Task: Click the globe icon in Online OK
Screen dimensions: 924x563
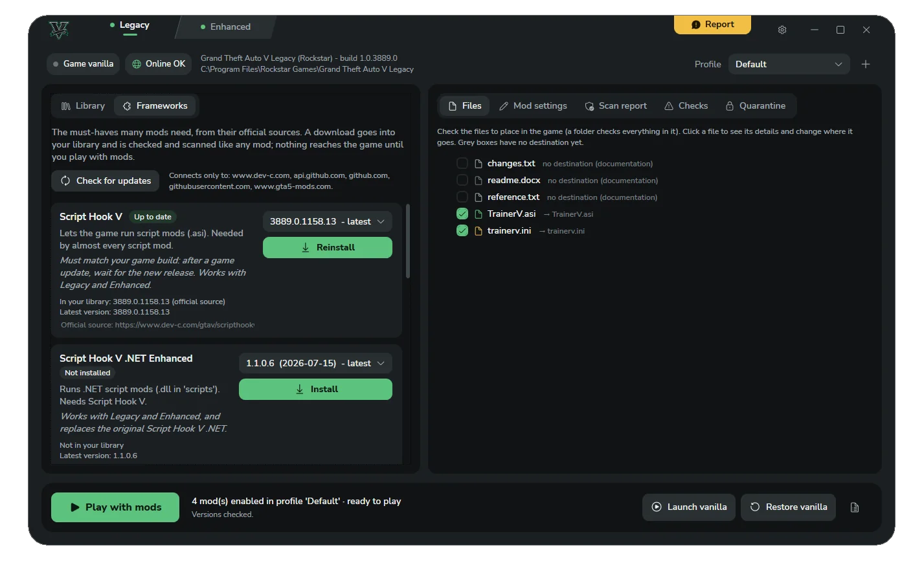Action: pos(137,64)
